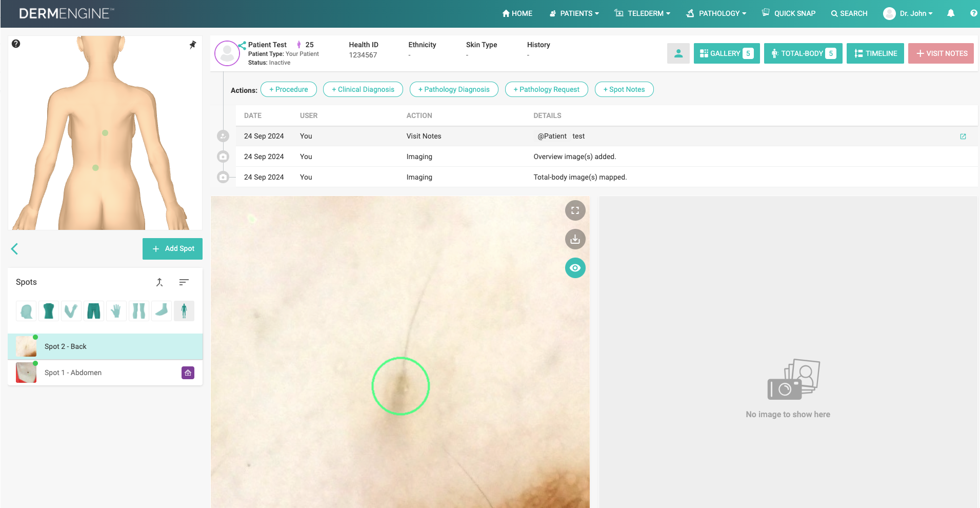The height and width of the screenshot is (508, 980).
Task: Filter spots by foot region
Action: pos(162,311)
